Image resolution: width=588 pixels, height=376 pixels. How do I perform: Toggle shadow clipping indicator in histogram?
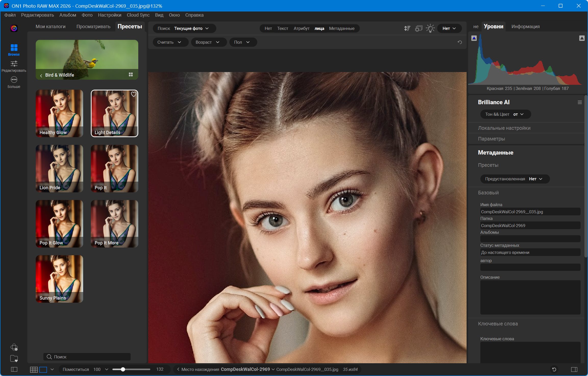(x=474, y=38)
